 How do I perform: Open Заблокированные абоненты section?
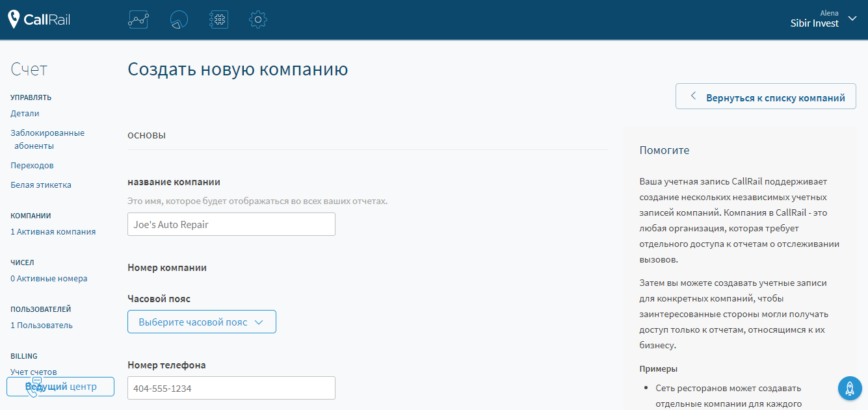pyautogui.click(x=47, y=133)
